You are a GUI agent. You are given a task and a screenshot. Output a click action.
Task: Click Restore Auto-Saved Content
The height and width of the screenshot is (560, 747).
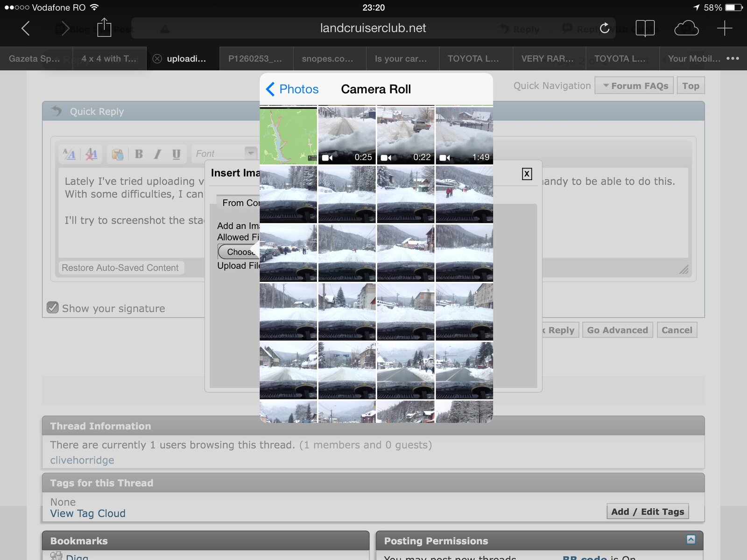(120, 268)
